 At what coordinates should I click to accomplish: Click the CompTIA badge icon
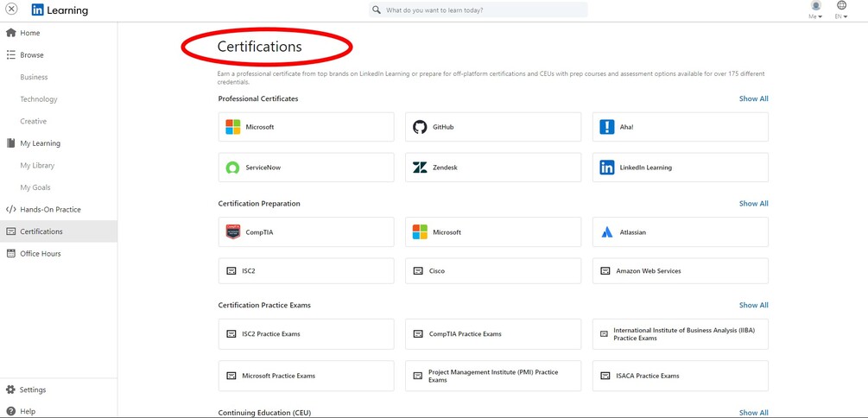coord(232,232)
